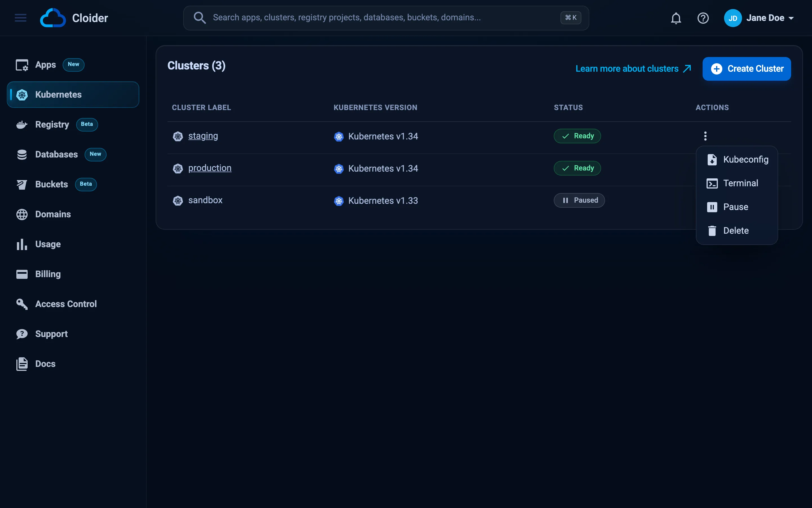This screenshot has width=812, height=508.
Task: Click the Support chat icon
Action: [22, 334]
